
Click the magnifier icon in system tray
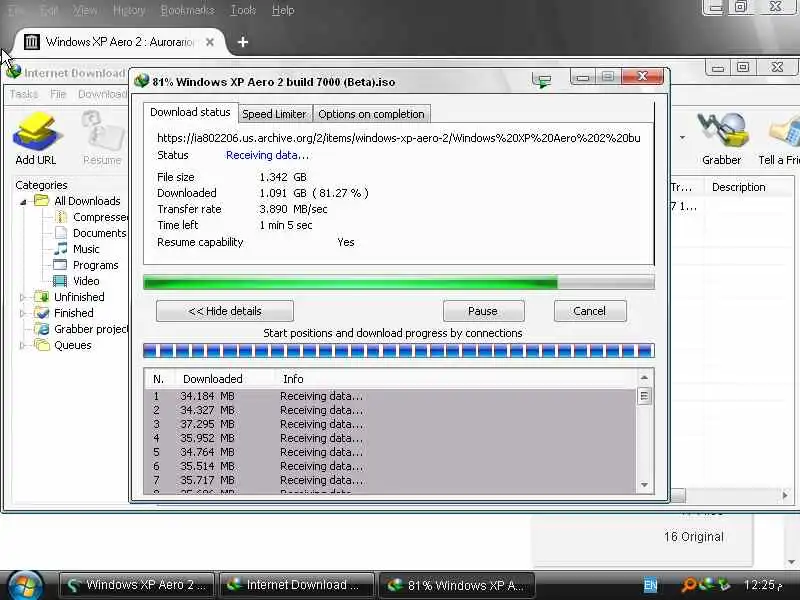pos(689,584)
